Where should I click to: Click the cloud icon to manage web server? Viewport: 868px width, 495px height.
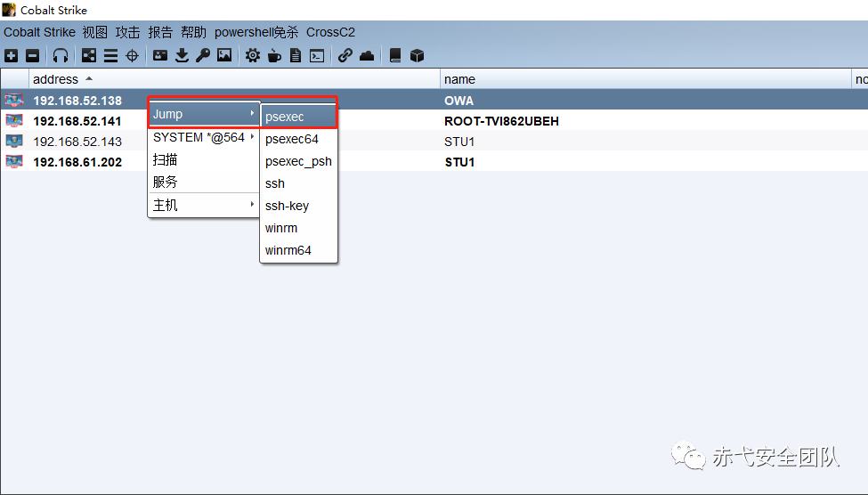pyautogui.click(x=367, y=55)
